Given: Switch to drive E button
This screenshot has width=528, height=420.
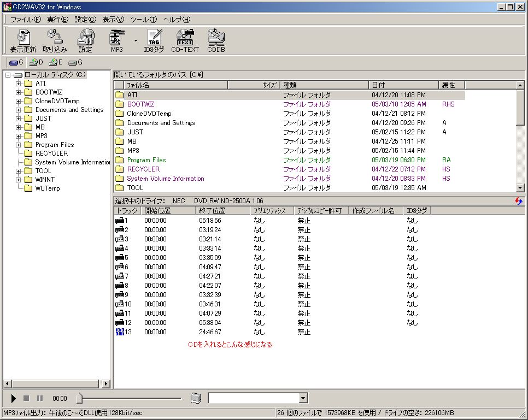Looking at the screenshot, I should (56, 62).
